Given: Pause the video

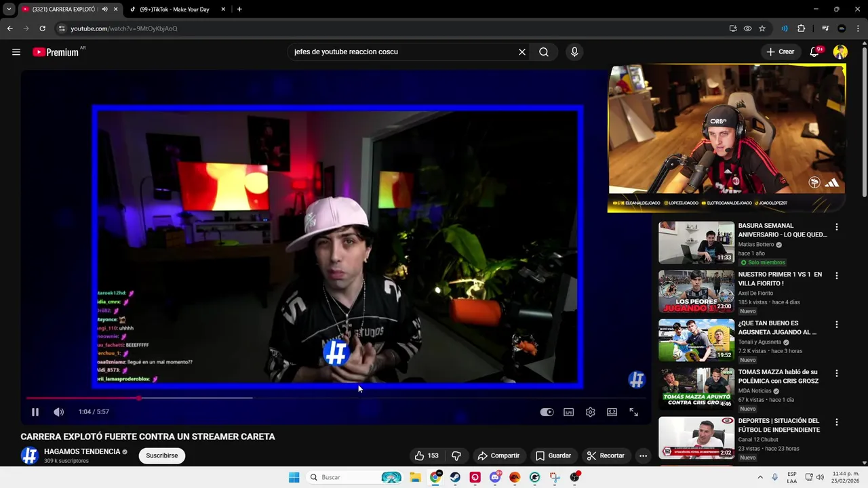Looking at the screenshot, I should (x=35, y=412).
